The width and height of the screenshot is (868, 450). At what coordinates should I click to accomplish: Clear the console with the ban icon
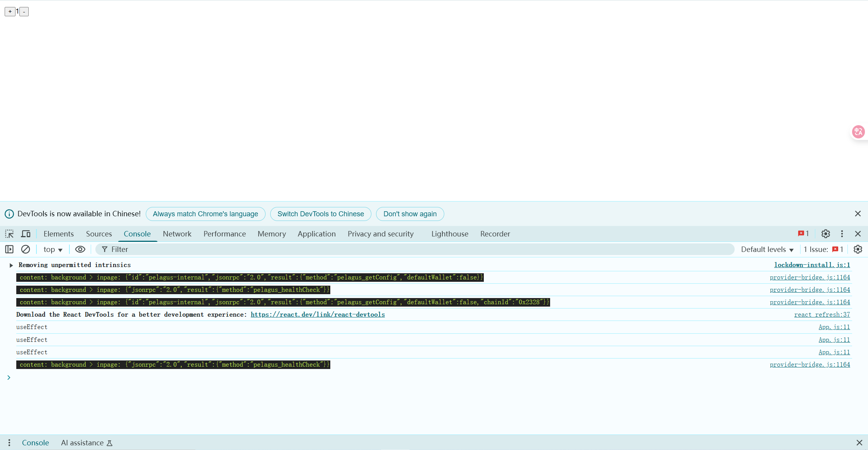(26, 249)
